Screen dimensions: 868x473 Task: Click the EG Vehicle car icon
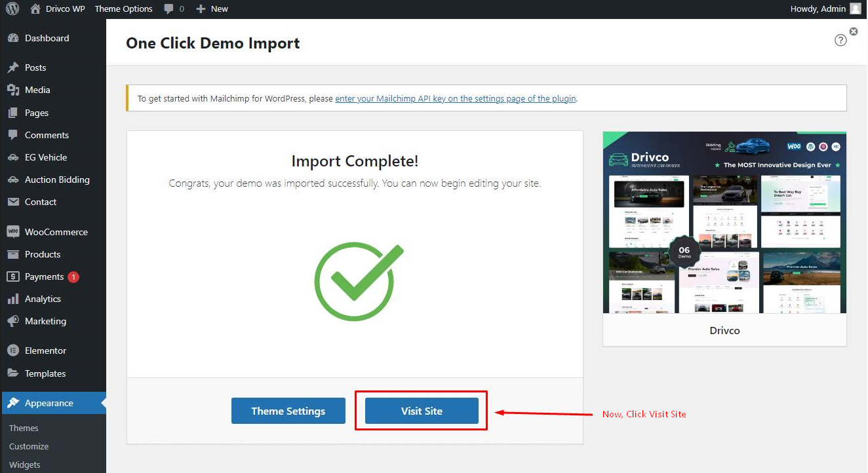click(x=13, y=157)
